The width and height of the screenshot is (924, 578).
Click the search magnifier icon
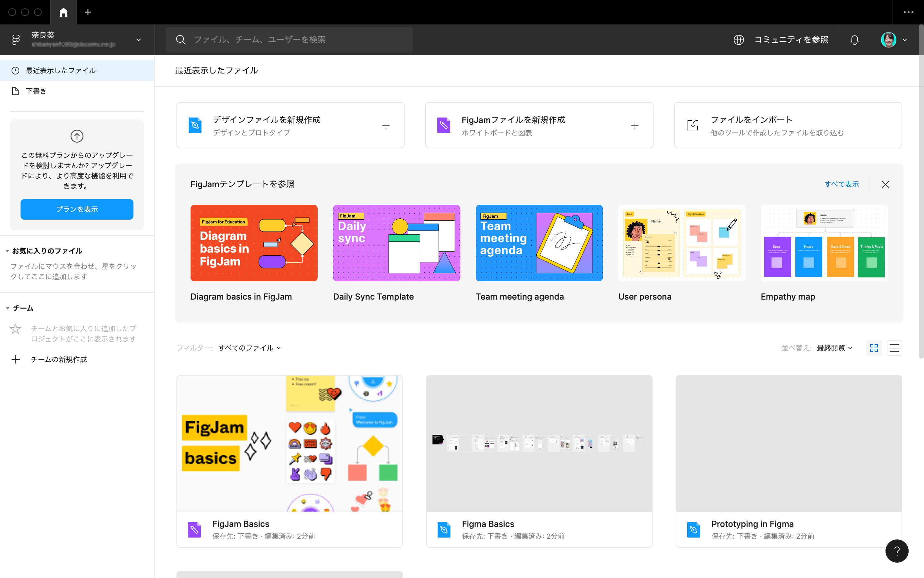pos(181,39)
